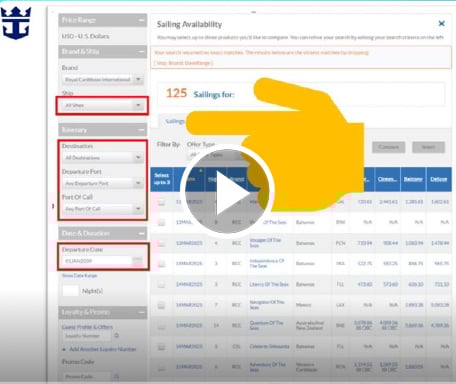Open the Destination dropdown All Destinations
This screenshot has height=384, width=456.
[103, 158]
